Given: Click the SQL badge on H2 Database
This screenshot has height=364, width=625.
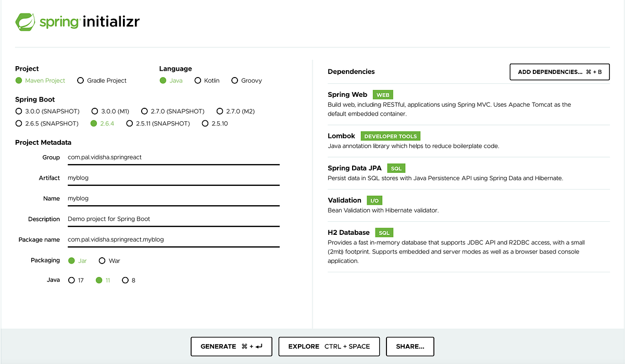Looking at the screenshot, I should point(384,232).
